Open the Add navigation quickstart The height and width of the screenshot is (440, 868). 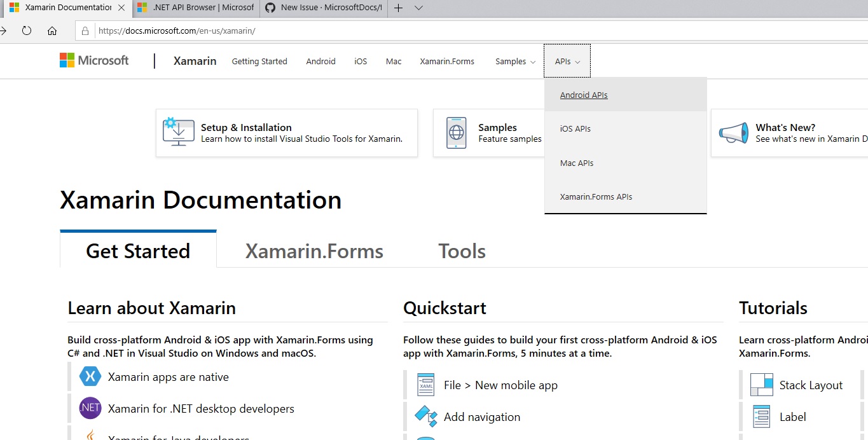point(482,417)
